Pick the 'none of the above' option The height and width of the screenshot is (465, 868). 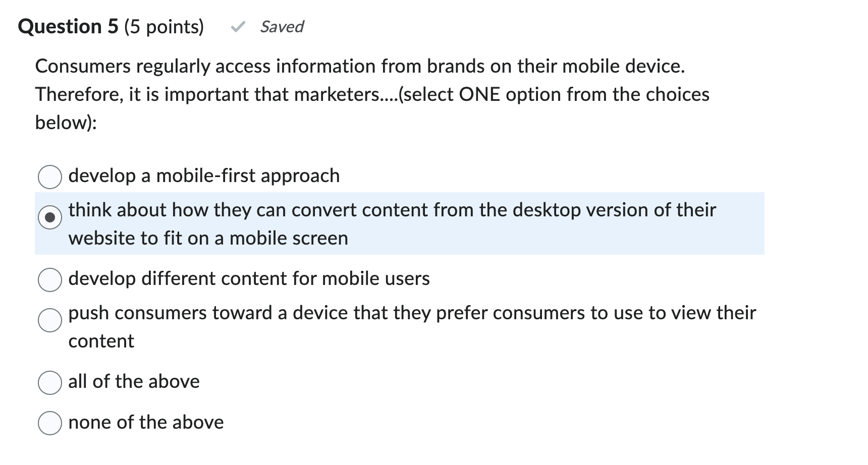tap(49, 423)
